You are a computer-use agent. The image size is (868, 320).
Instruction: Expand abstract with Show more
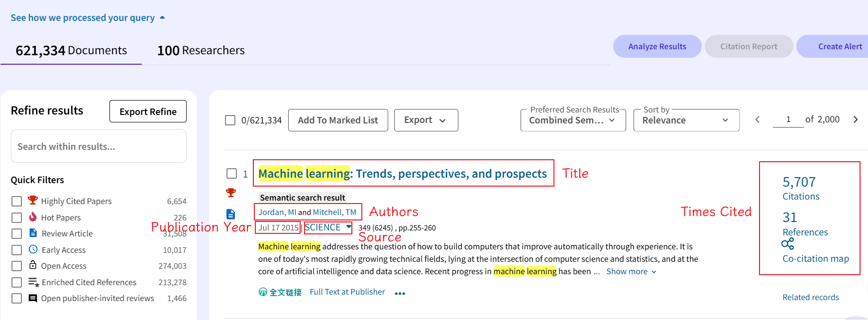pos(631,272)
